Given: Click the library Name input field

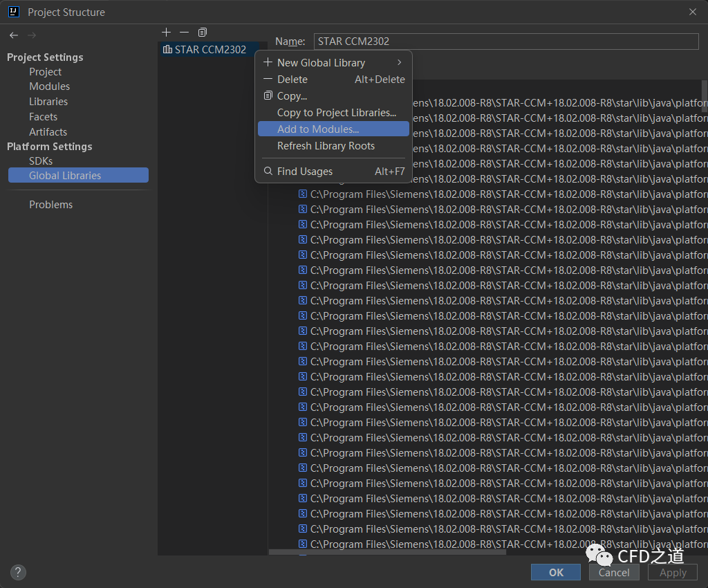Looking at the screenshot, I should pyautogui.click(x=505, y=42).
